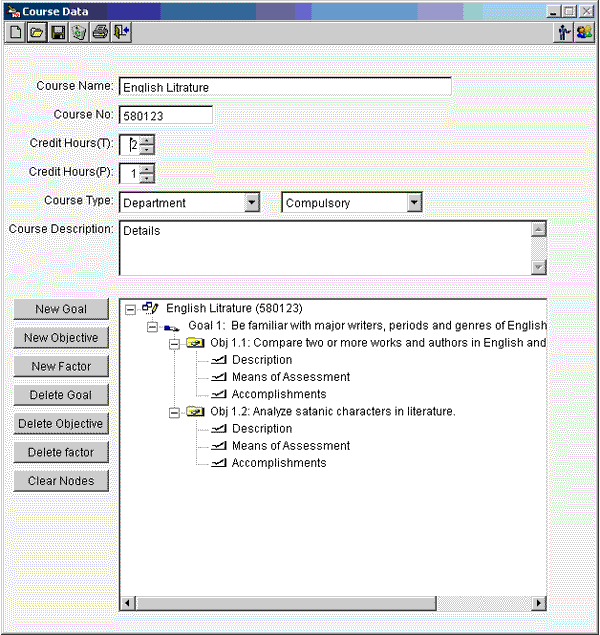Image resolution: width=600 pixels, height=635 pixels.
Task: Click the Delete factor button
Action: point(61,452)
